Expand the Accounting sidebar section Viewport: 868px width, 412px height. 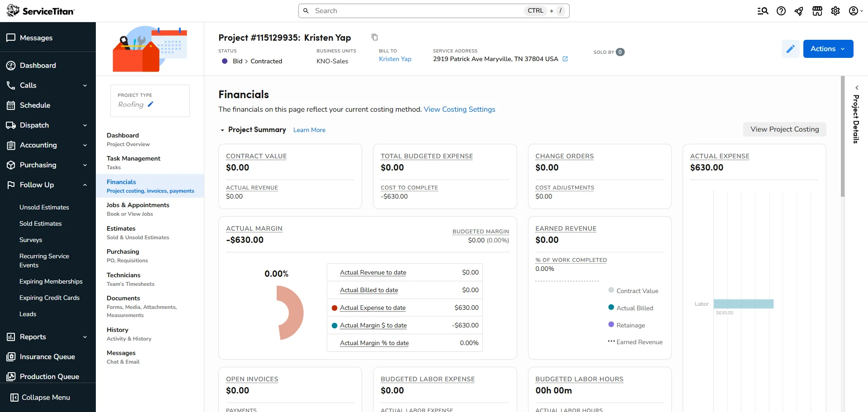[x=85, y=145]
